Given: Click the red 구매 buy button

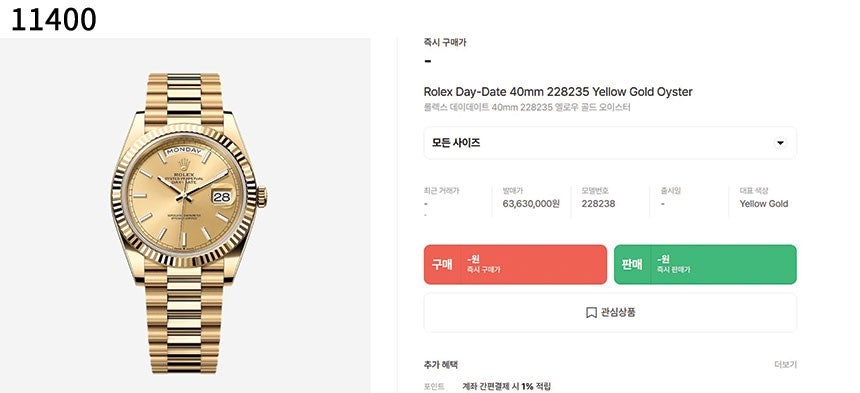Looking at the screenshot, I should (515, 264).
